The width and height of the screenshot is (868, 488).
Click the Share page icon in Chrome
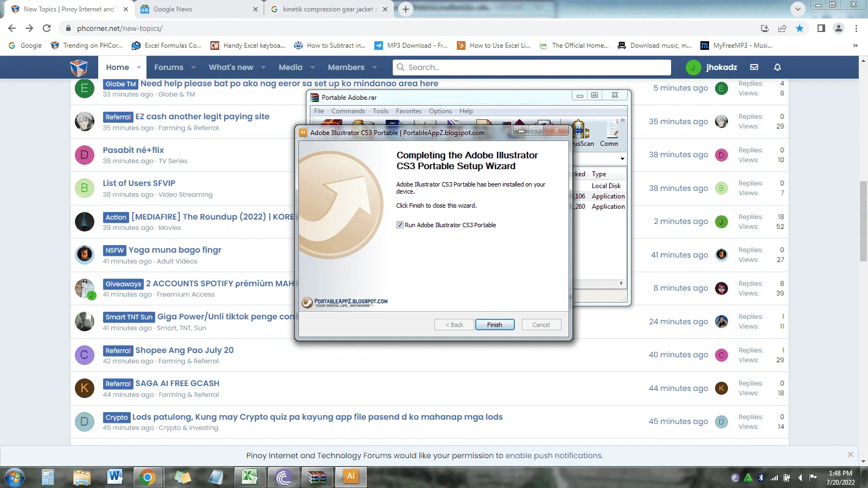[x=782, y=28]
